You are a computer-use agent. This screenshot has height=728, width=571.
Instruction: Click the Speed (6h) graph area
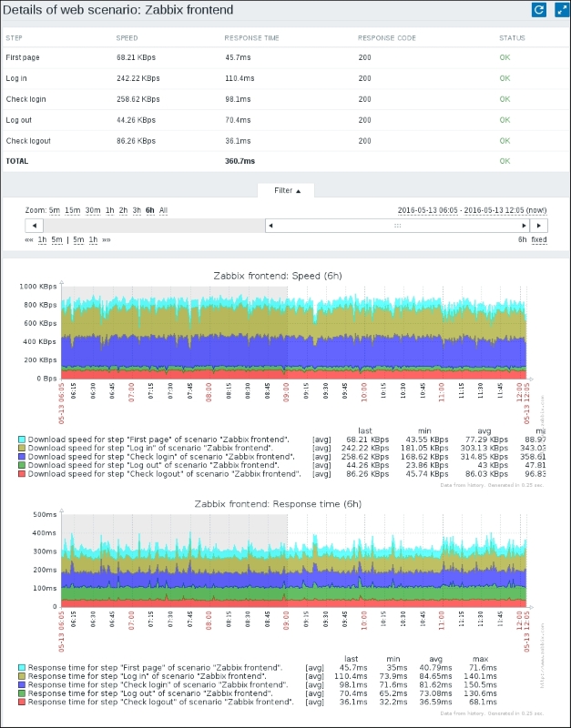[x=291, y=332]
